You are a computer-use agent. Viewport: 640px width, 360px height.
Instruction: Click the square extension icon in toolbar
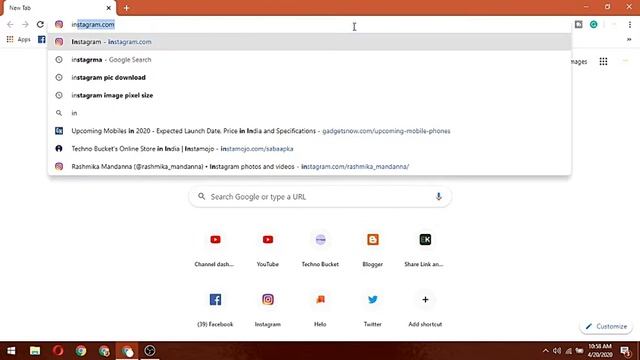pos(578,24)
